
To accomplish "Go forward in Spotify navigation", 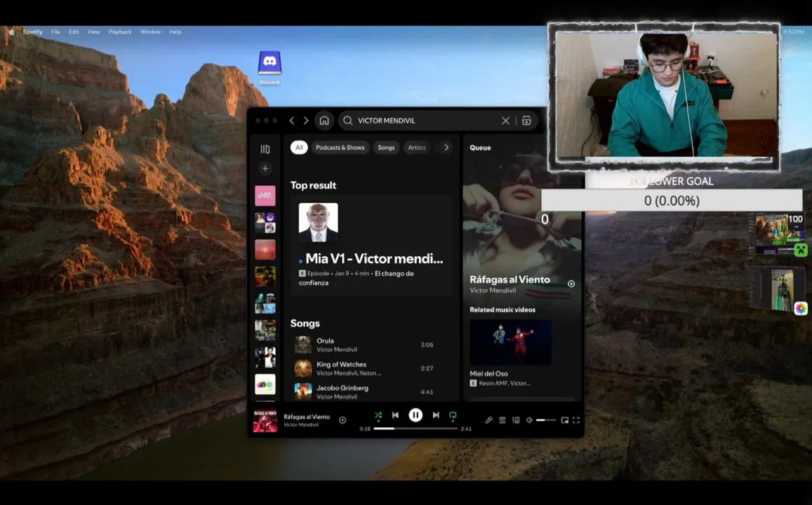I will pos(306,121).
